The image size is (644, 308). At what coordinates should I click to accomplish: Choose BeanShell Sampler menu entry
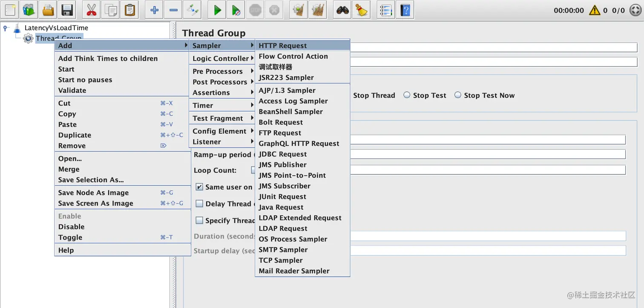pos(302,111)
